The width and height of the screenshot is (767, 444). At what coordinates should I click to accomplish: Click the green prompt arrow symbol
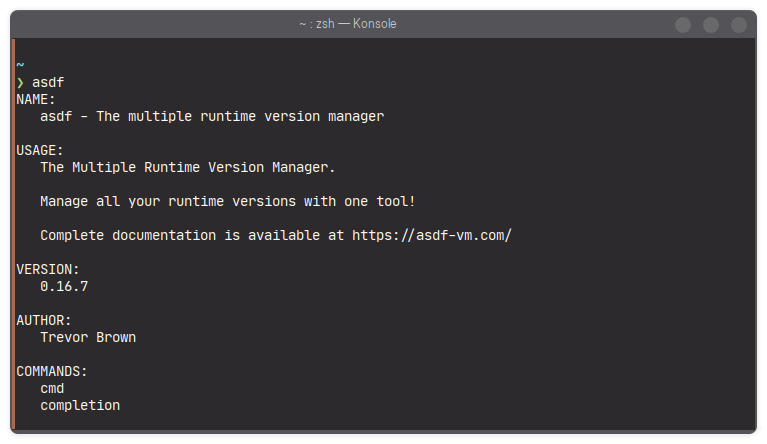point(20,82)
